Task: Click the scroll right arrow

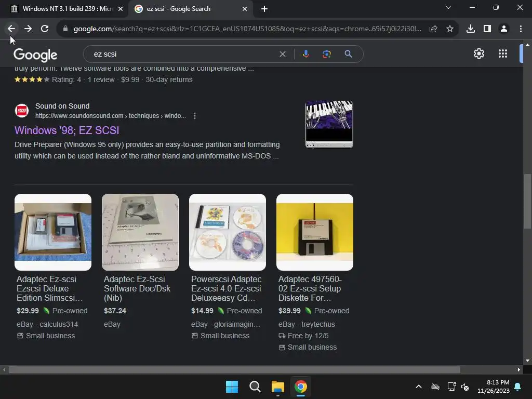Action: pyautogui.click(x=519, y=369)
